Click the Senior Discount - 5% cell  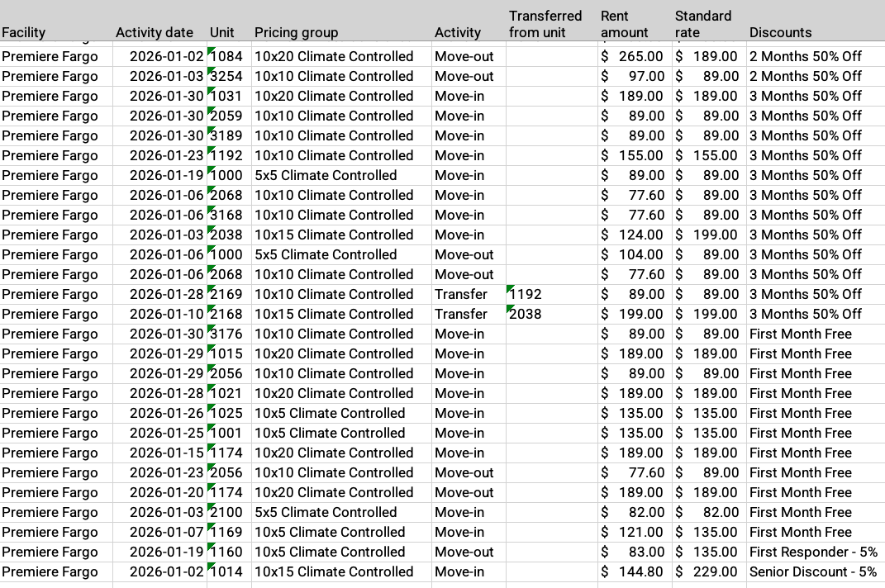(x=813, y=571)
